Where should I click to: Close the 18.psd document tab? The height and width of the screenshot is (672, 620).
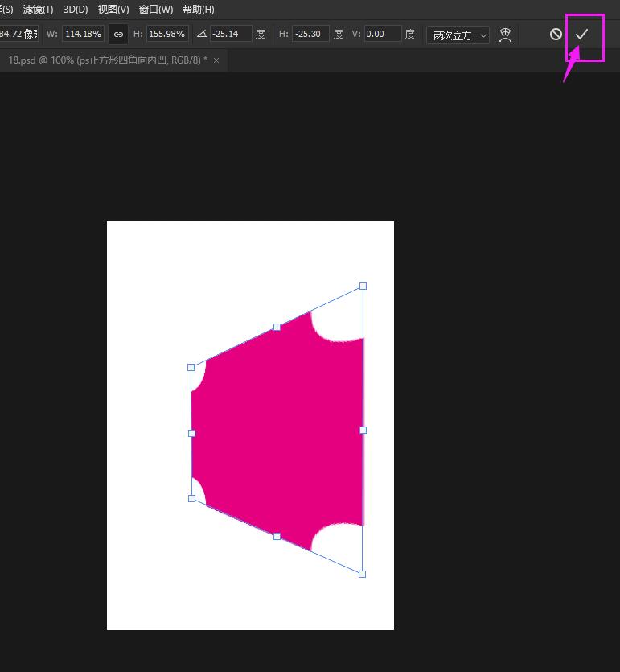[x=216, y=60]
